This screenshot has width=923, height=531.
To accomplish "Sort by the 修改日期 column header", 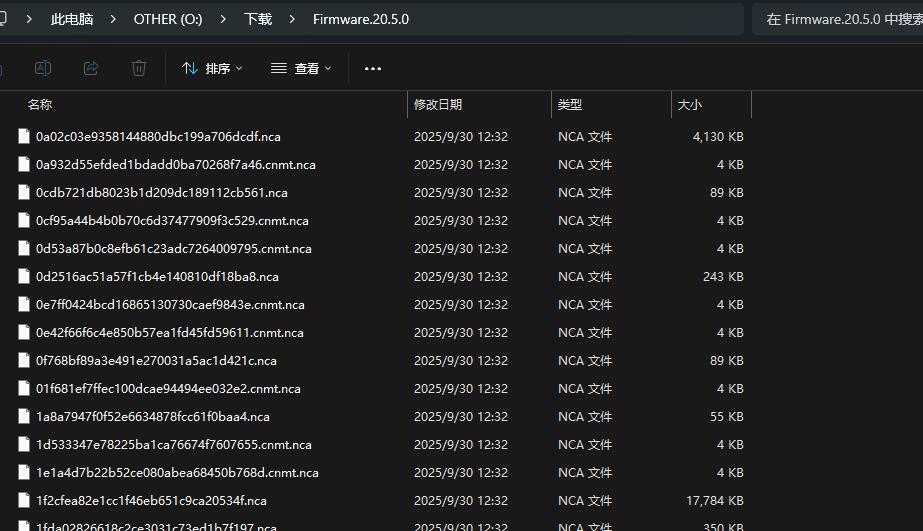I will [x=438, y=104].
